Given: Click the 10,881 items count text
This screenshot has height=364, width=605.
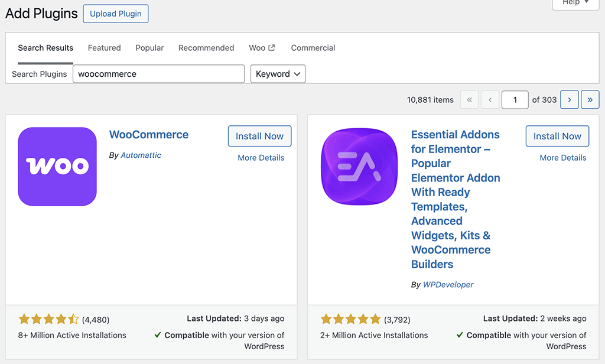Looking at the screenshot, I should pos(430,100).
